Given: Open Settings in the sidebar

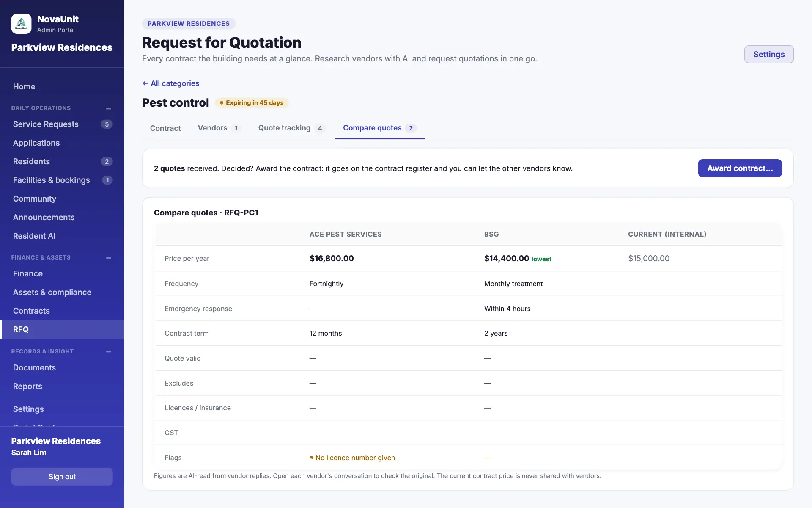Looking at the screenshot, I should point(62,409).
